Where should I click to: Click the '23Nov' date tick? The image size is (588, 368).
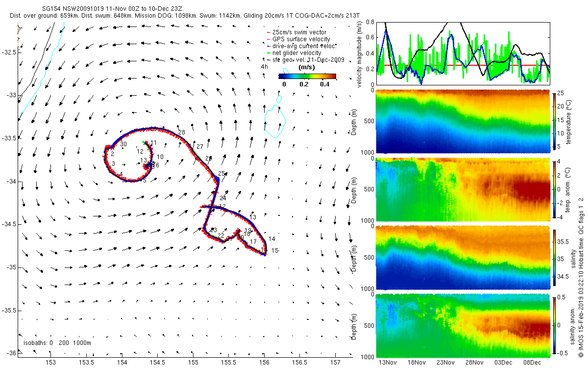click(445, 363)
